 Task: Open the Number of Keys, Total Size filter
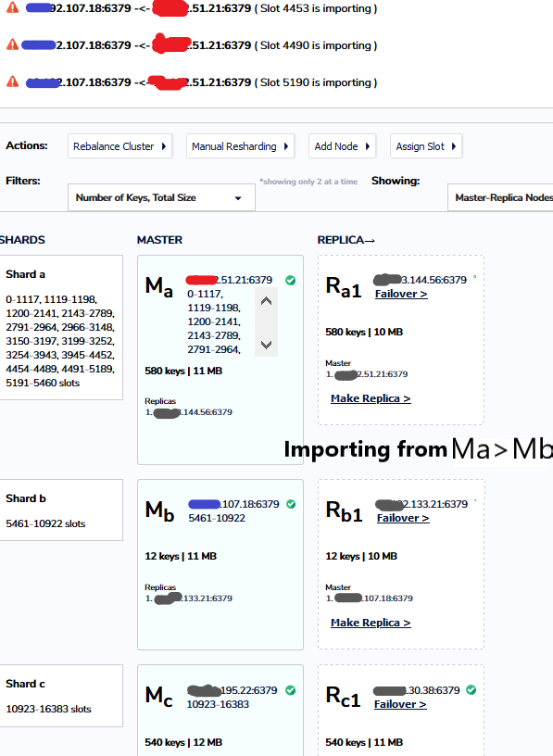point(160,197)
